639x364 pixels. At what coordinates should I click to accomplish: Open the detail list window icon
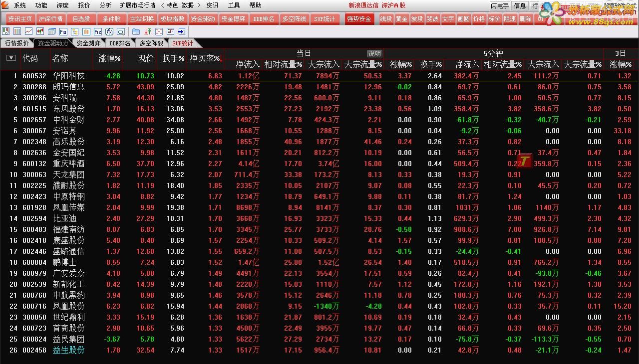pos(51,31)
